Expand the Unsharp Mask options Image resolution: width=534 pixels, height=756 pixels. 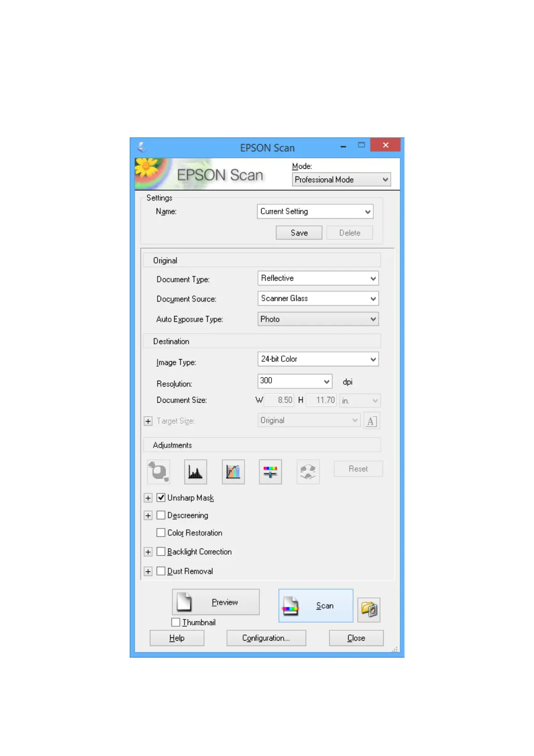point(148,498)
